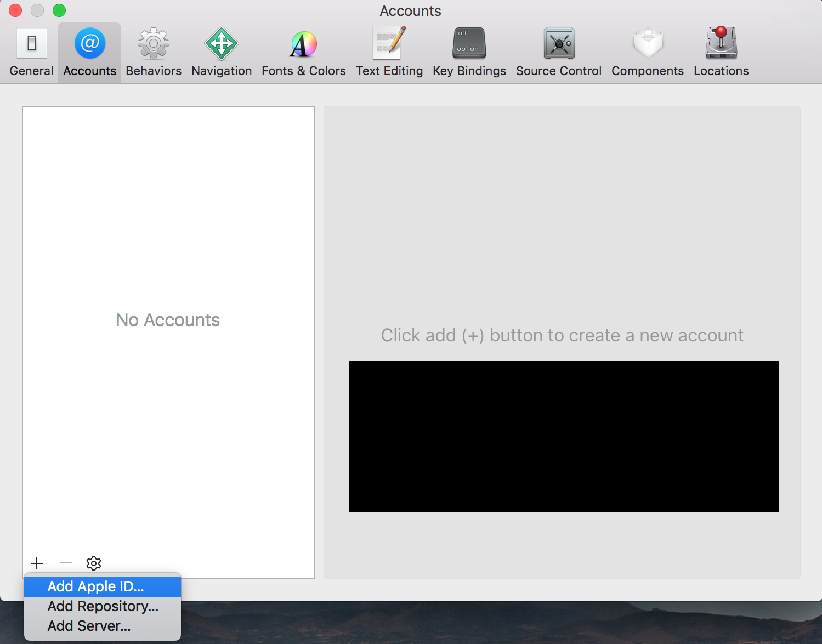Open the gear action menu

[x=93, y=563]
